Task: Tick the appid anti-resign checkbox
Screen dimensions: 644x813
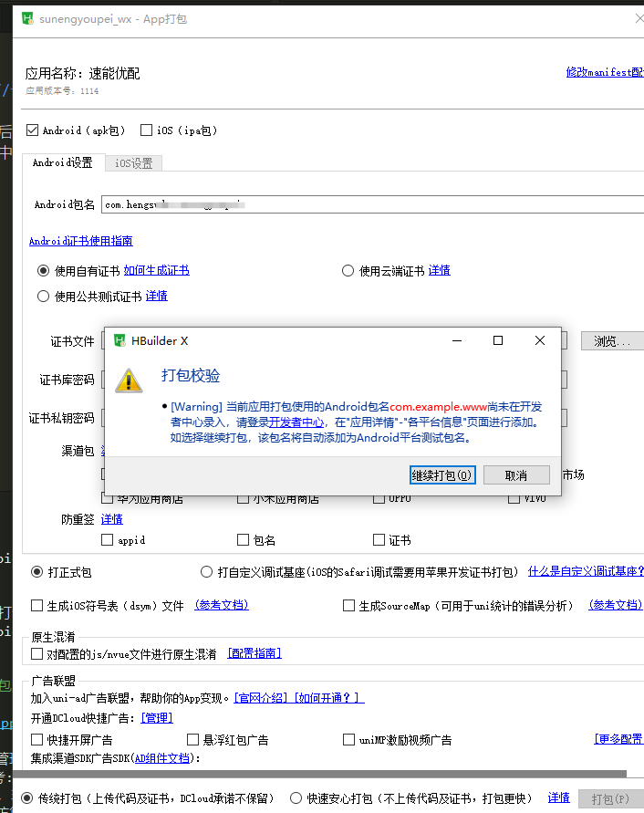Action: point(108,540)
